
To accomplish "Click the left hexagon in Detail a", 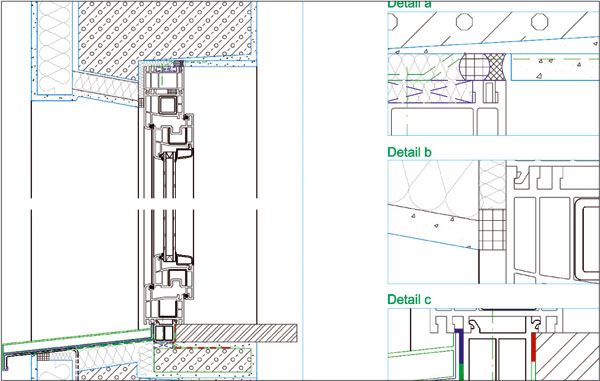I will point(464,22).
